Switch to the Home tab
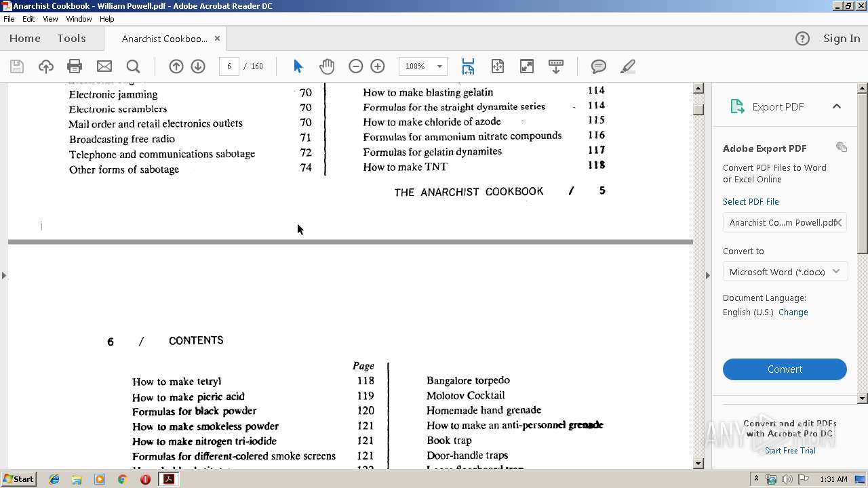 coord(25,39)
